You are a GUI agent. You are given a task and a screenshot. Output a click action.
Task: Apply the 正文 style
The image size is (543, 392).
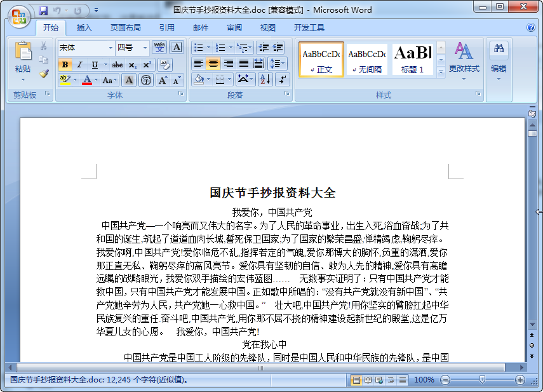click(x=321, y=60)
